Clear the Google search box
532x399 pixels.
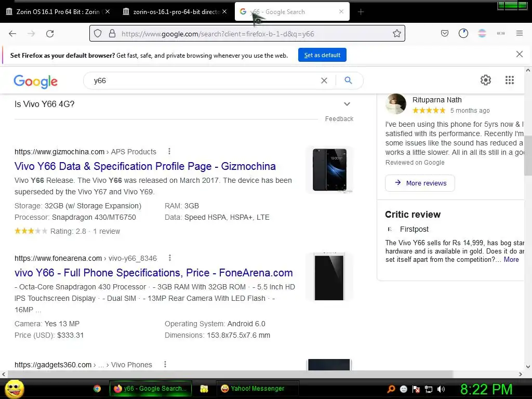(324, 81)
